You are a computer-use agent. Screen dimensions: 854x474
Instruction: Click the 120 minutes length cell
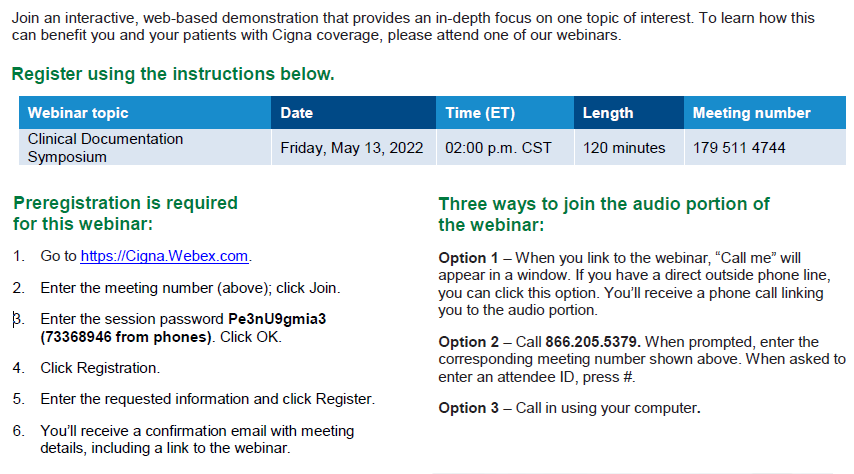tap(624, 148)
